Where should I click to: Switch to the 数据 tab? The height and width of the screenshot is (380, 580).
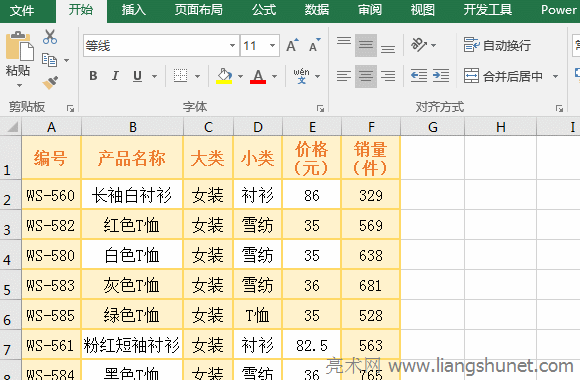click(x=317, y=10)
